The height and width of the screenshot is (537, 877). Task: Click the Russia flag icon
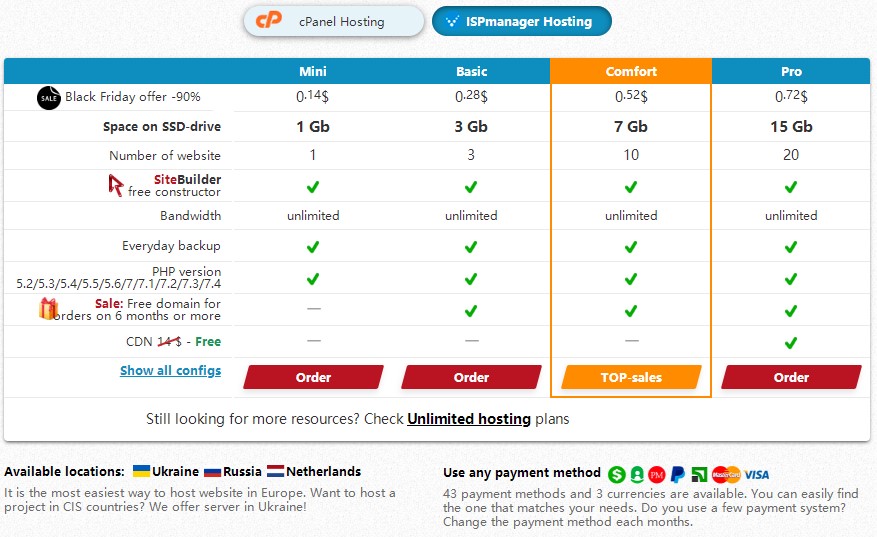212,471
